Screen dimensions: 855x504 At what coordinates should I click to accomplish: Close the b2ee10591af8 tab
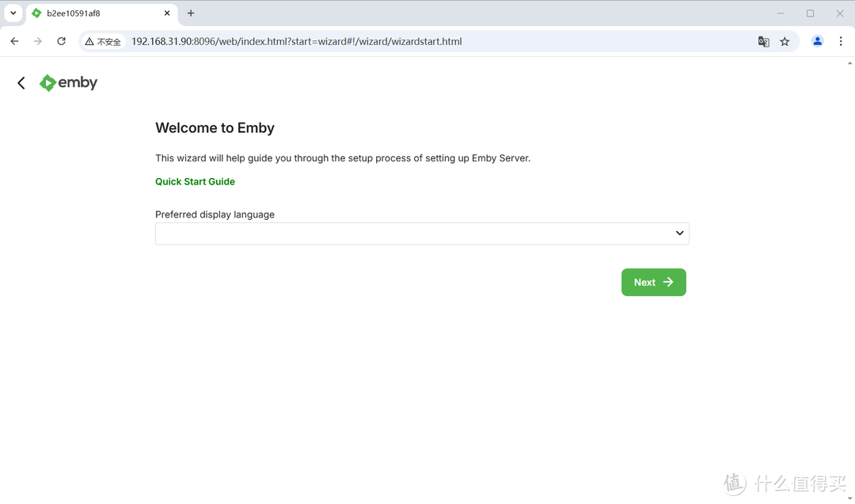pyautogui.click(x=167, y=13)
